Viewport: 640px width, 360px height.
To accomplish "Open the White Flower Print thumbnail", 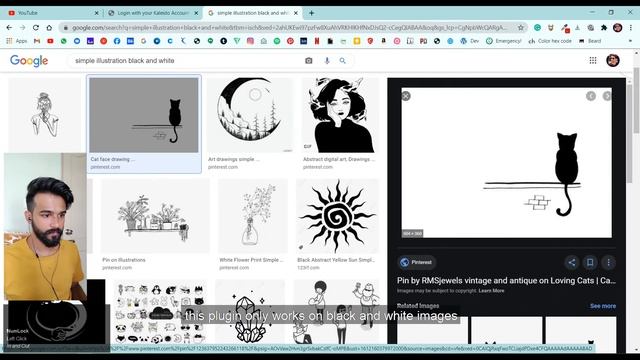I will click(253, 216).
